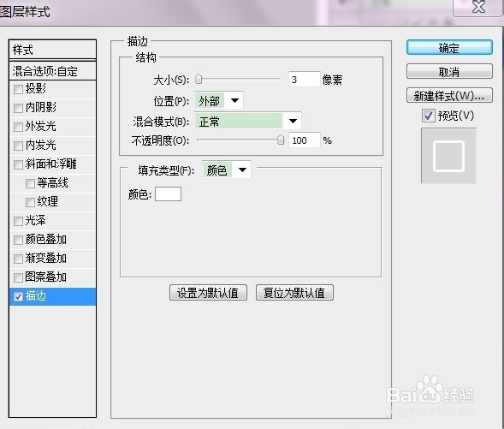Enable the 投影 drop shadow checkbox
Viewport: 504px width, 429px height.
click(x=18, y=89)
